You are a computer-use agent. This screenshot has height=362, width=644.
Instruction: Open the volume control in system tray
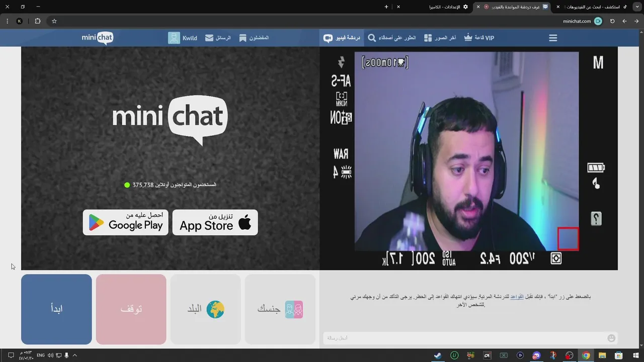(x=50, y=355)
